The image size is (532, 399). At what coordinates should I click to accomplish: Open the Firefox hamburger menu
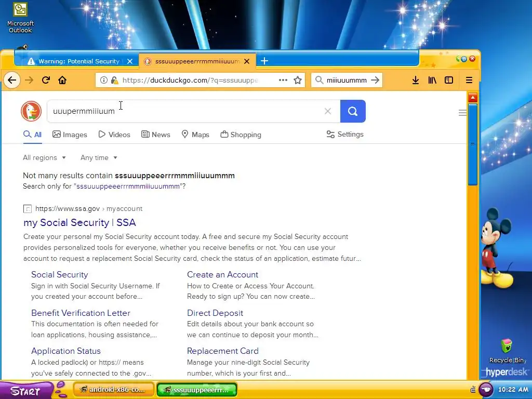(469, 80)
